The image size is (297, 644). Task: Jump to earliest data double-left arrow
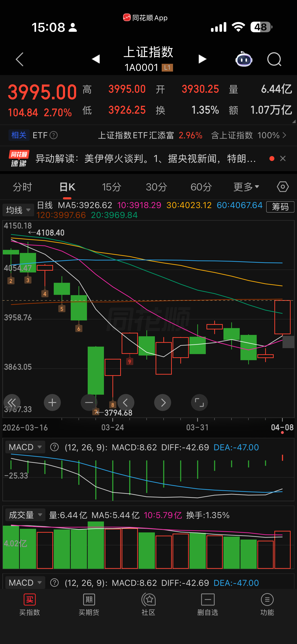click(x=12, y=402)
